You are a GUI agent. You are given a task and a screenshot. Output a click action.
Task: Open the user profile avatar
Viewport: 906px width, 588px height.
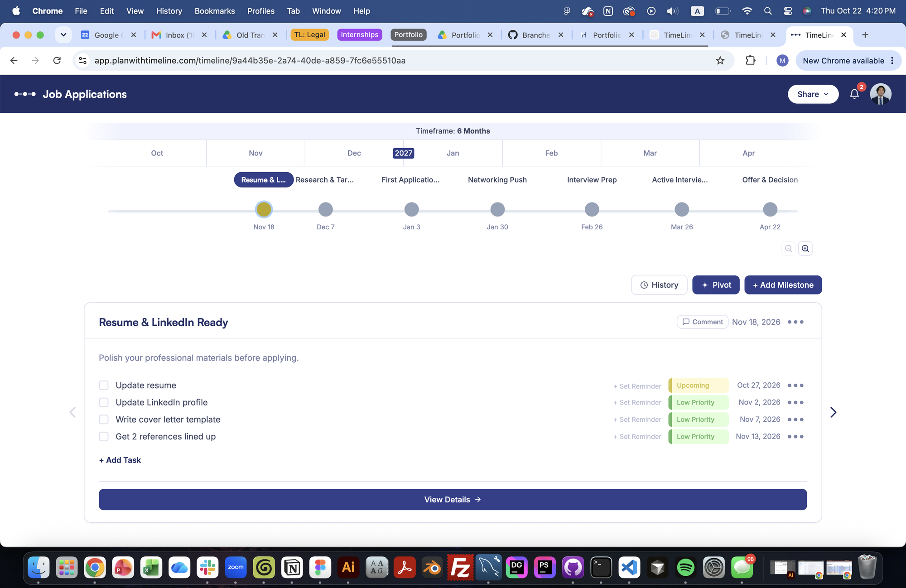[x=881, y=94]
